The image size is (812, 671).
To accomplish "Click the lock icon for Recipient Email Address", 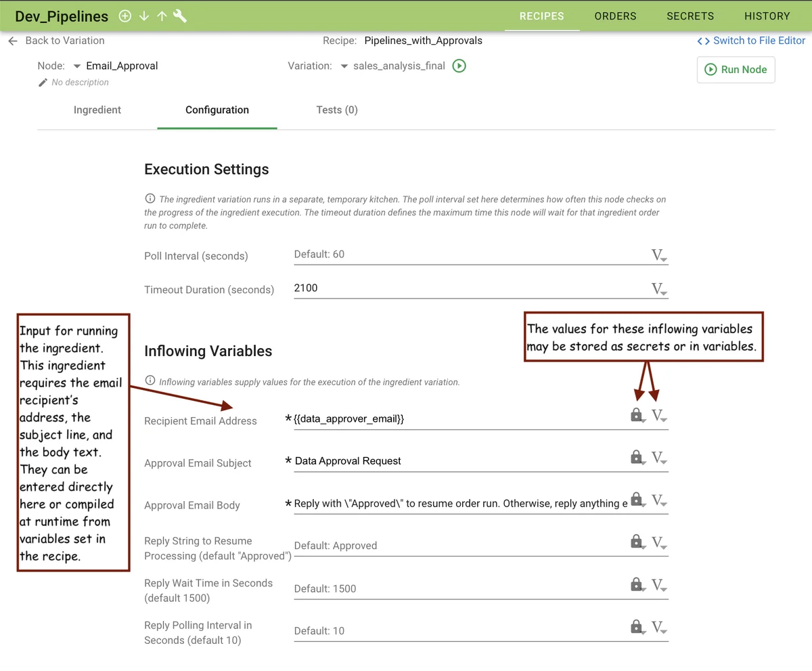I will pos(636,415).
